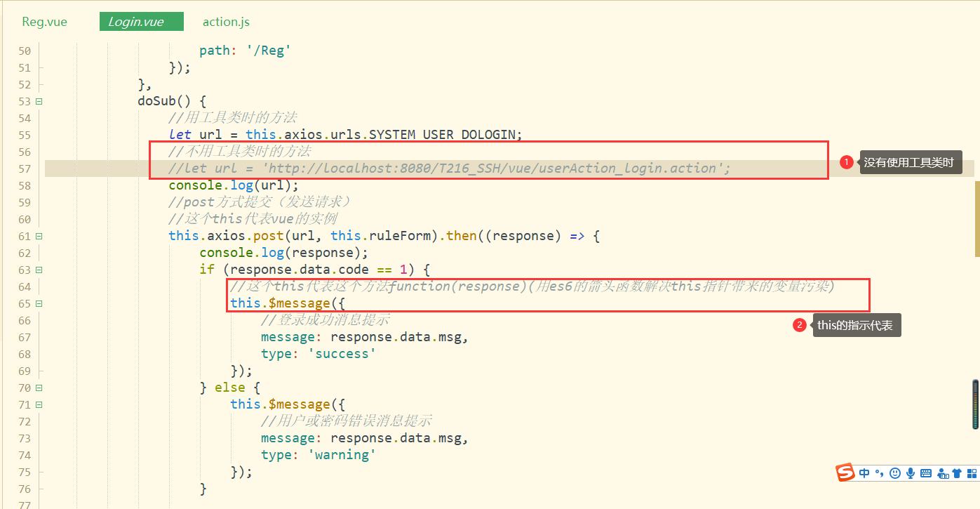Click the "doSub() {" method declaration
The height and width of the screenshot is (509, 980).
[172, 101]
